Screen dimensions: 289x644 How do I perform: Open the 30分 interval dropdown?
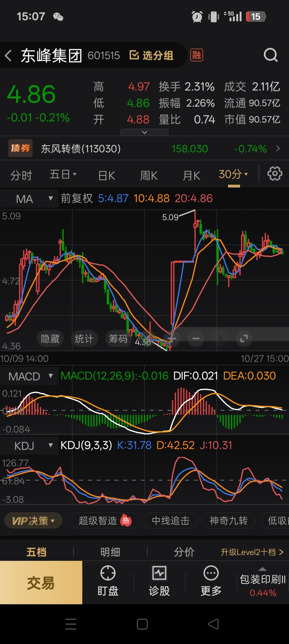coord(234,174)
